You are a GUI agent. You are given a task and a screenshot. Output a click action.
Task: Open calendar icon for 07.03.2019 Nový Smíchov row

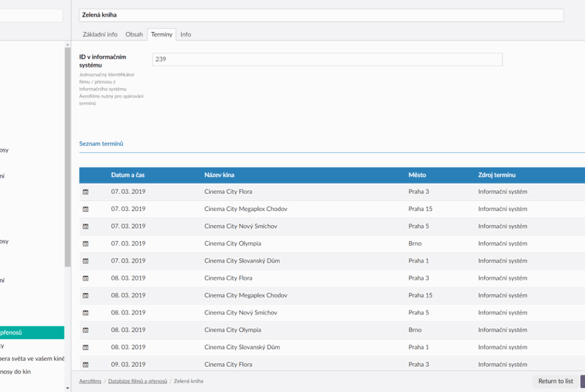(86, 227)
